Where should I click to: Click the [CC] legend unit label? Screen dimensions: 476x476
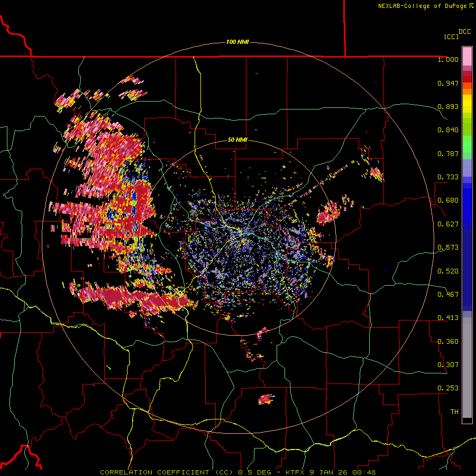(451, 36)
